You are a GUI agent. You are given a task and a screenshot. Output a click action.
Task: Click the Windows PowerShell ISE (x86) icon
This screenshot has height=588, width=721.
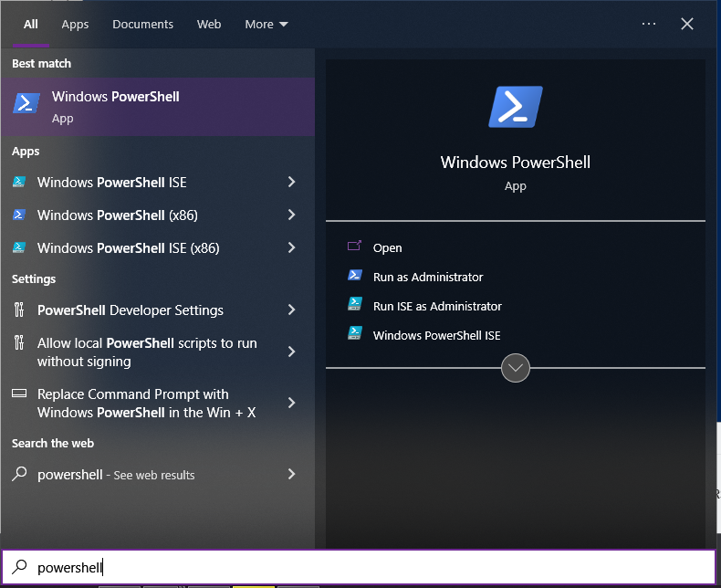pos(19,247)
